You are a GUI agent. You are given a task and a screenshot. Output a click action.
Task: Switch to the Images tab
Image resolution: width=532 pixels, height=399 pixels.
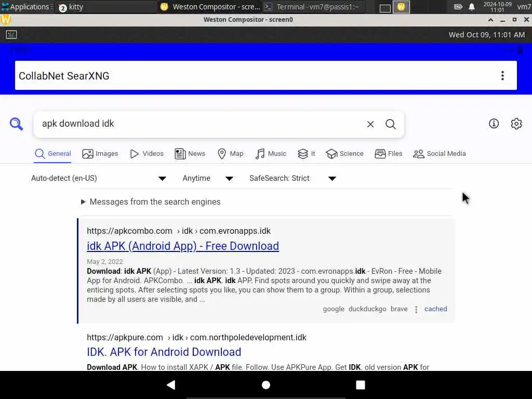click(100, 154)
